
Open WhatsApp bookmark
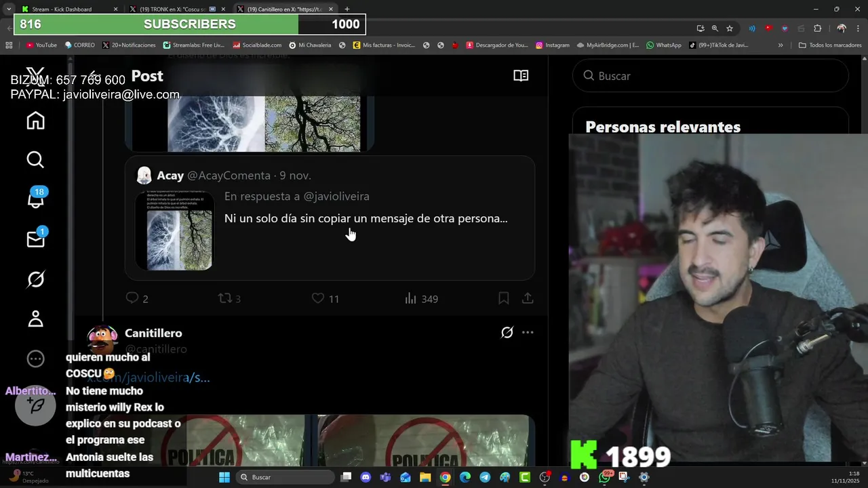pyautogui.click(x=664, y=45)
